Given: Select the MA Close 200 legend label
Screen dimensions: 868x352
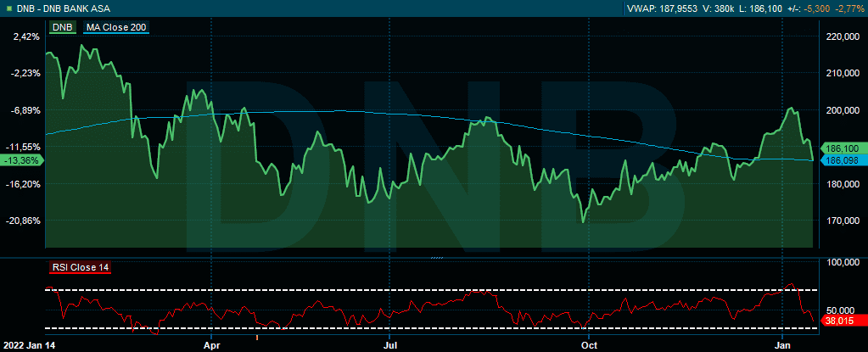Looking at the screenshot, I should 117,26.
